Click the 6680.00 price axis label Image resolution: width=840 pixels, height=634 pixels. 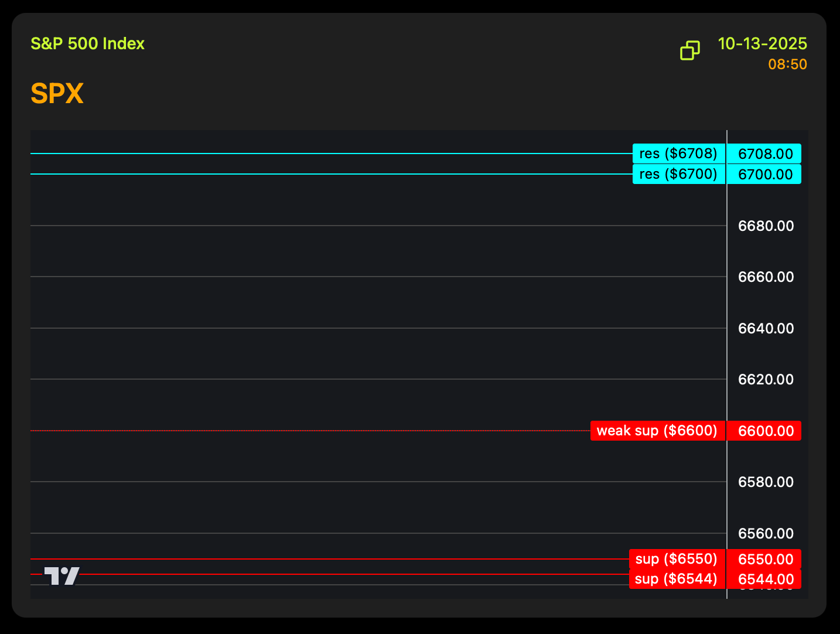coord(766,226)
